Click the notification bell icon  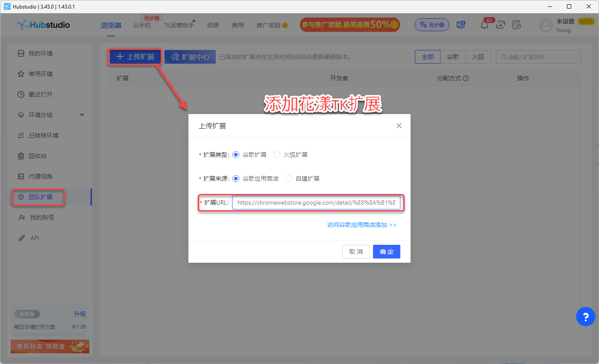click(484, 25)
